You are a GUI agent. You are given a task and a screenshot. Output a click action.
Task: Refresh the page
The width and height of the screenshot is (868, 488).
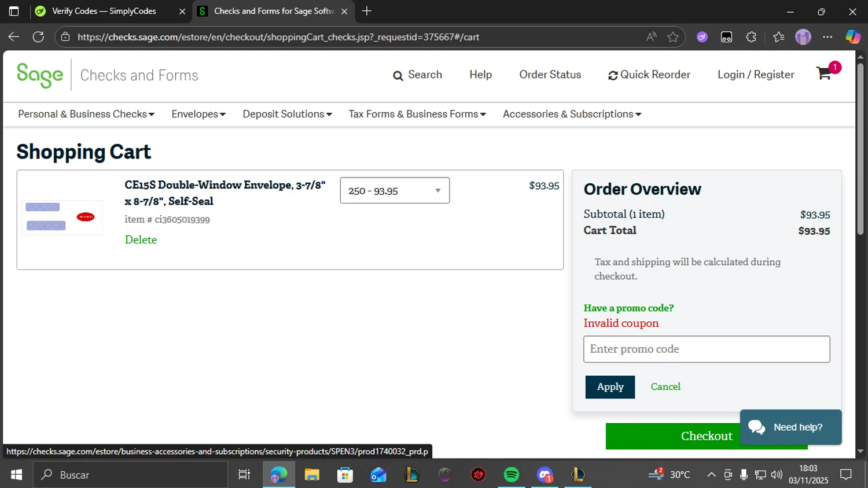[38, 37]
